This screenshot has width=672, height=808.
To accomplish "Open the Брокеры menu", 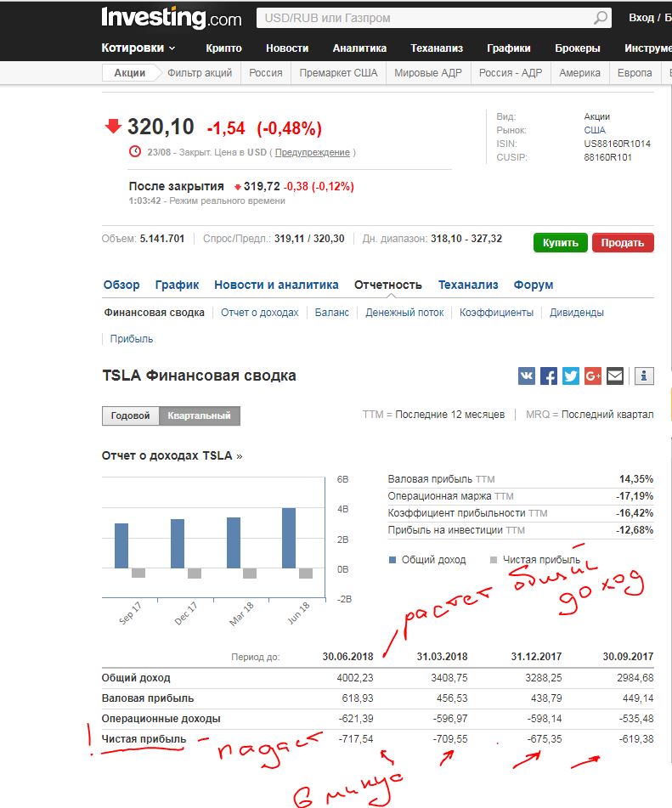I will (578, 48).
